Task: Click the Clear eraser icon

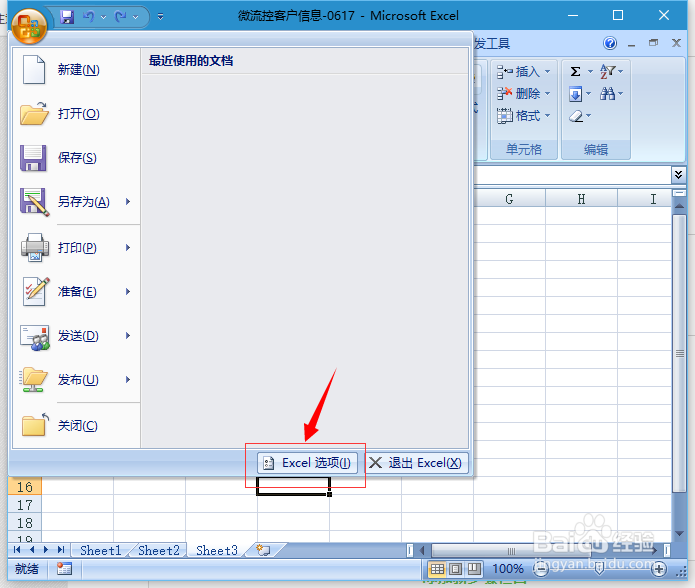Action: tap(576, 116)
